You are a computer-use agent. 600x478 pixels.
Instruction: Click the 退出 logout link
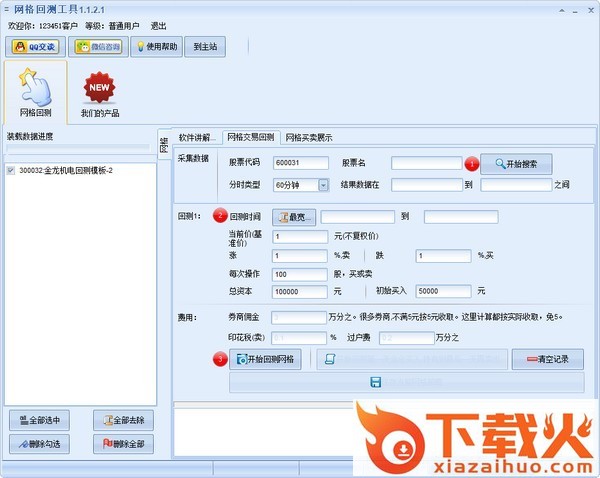coord(158,25)
